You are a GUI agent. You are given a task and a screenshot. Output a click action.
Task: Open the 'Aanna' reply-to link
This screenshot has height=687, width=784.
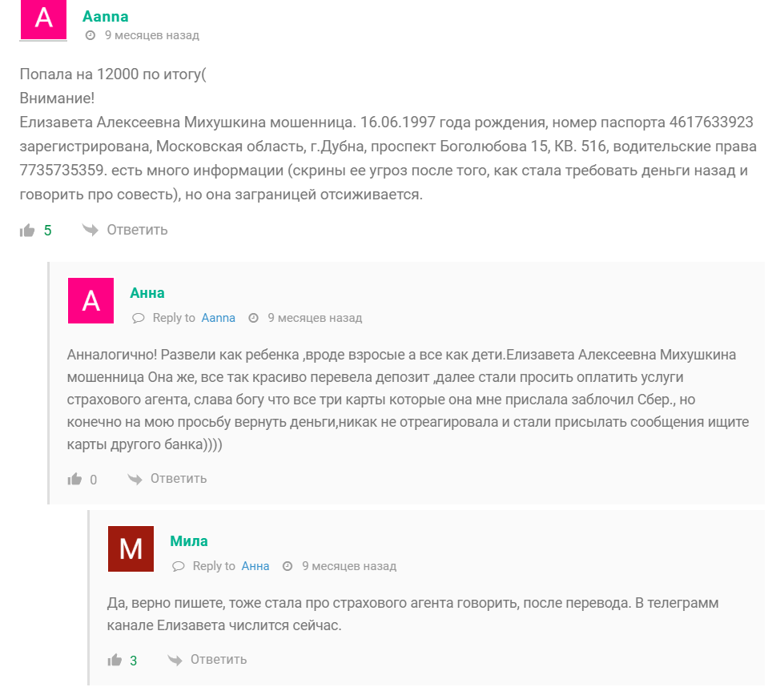click(218, 318)
